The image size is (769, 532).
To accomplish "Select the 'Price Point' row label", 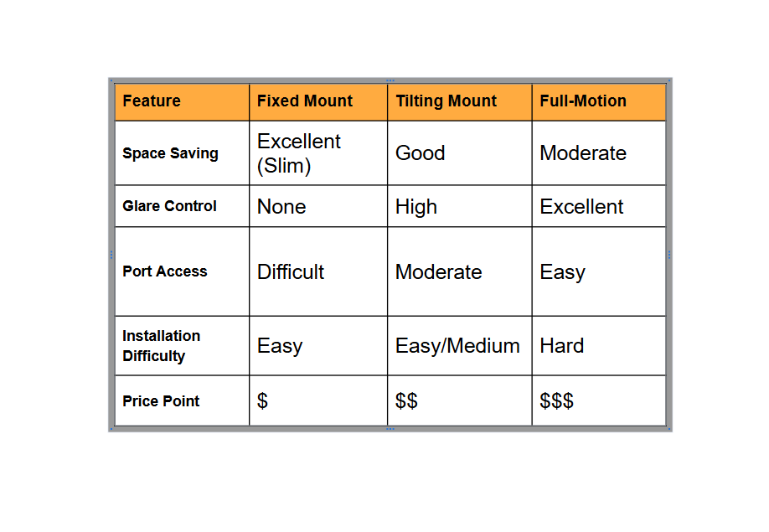I will point(182,400).
